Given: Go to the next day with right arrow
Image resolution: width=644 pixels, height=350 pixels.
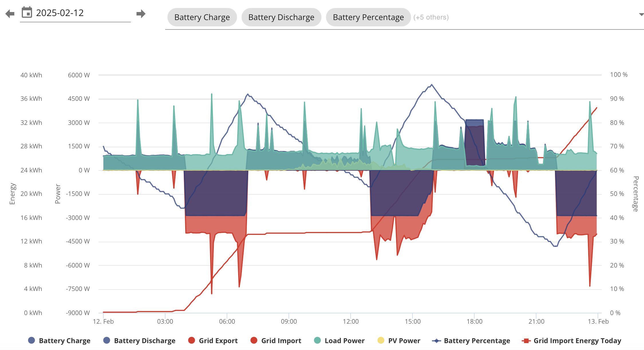Looking at the screenshot, I should pos(141,13).
